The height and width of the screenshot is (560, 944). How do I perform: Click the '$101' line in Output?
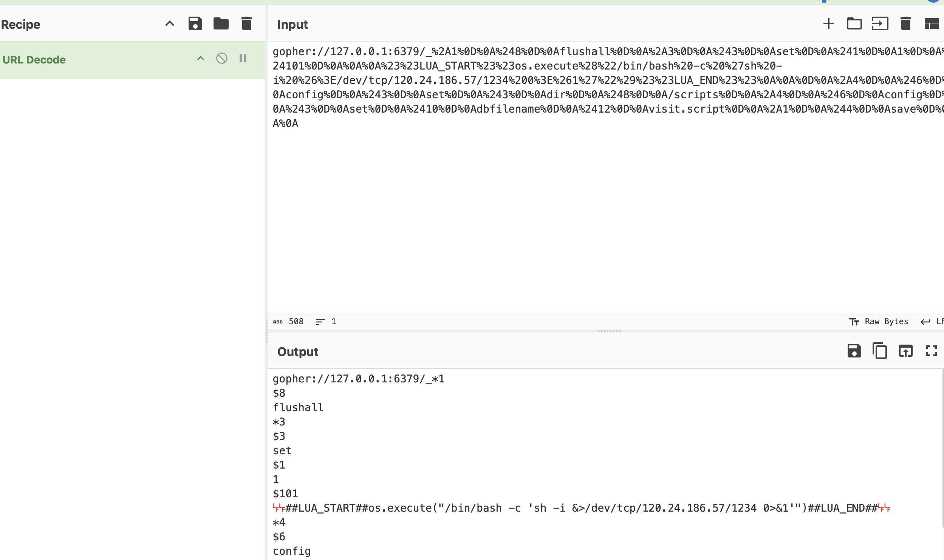(285, 494)
